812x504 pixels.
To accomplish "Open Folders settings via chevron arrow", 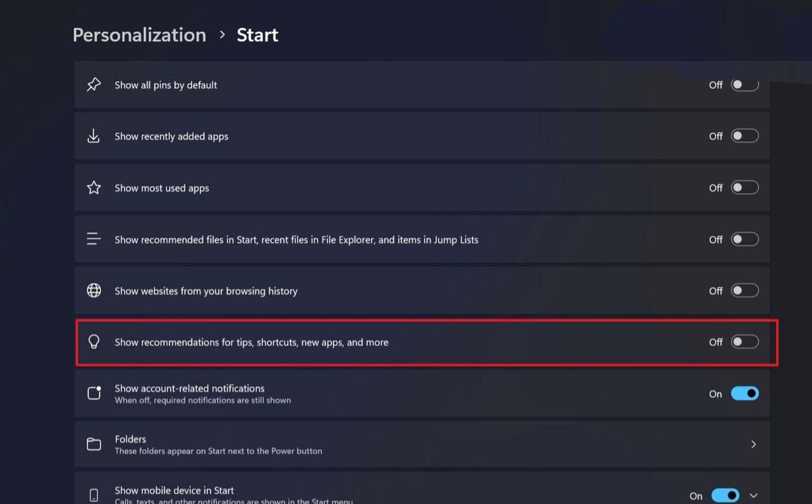I will tap(754, 445).
